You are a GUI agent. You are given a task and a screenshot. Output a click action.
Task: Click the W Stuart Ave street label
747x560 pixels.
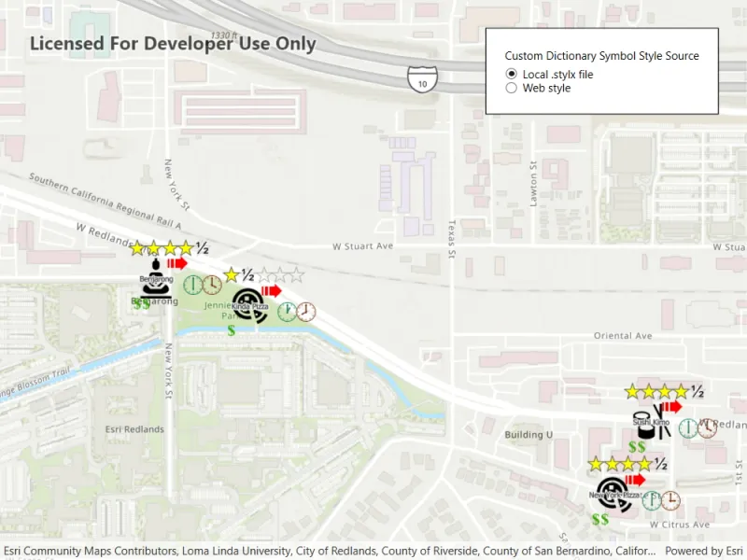363,246
